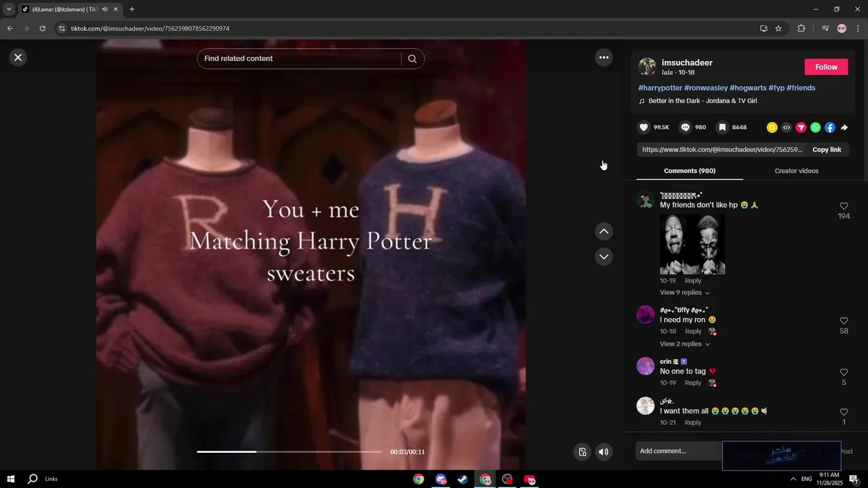Open tab search dropdown arrow
868x488 pixels.
9,9
